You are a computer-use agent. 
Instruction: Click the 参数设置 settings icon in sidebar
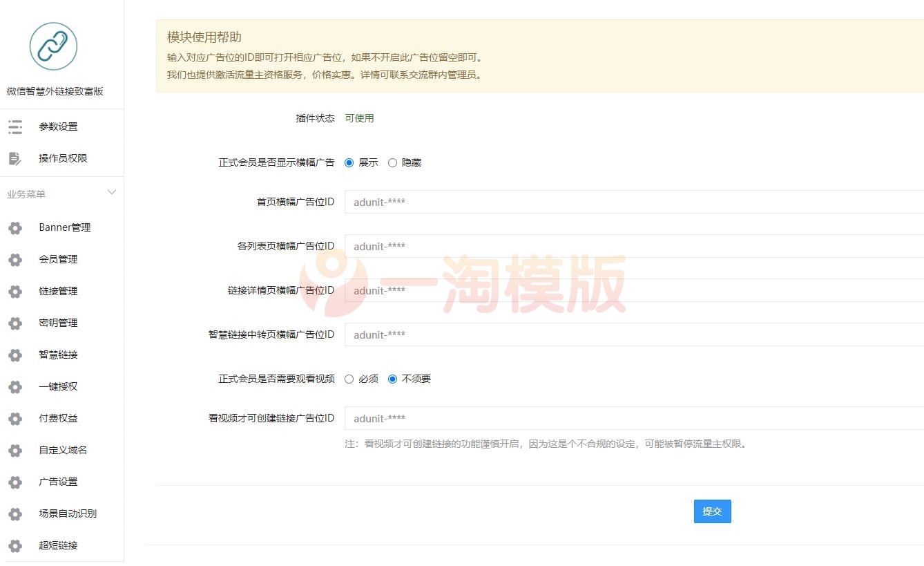(15, 126)
